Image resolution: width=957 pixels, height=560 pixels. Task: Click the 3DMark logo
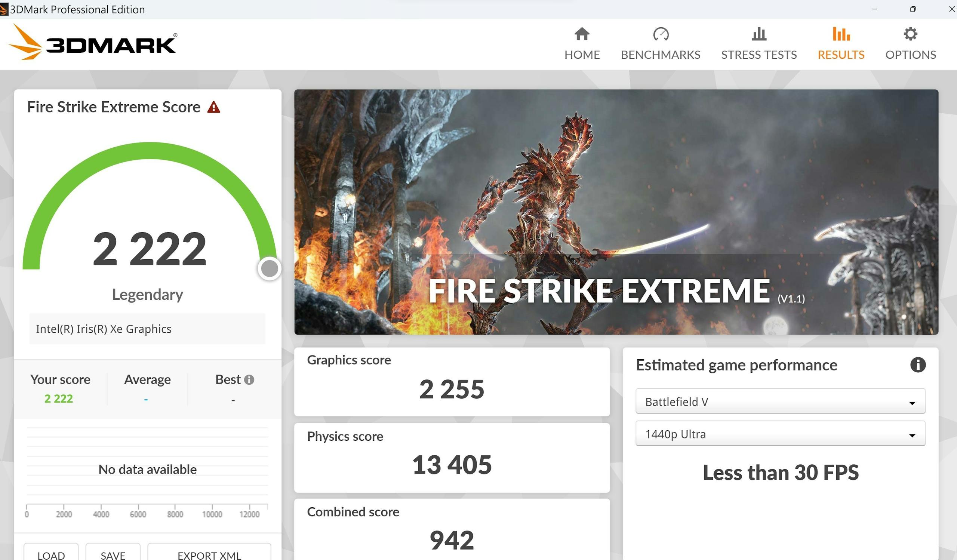[x=92, y=43]
